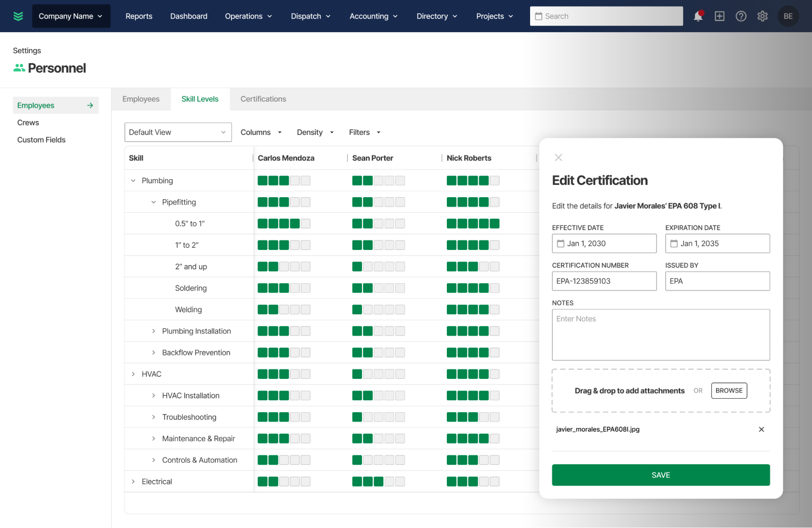
Task: Open the Accounting menu
Action: tap(374, 16)
